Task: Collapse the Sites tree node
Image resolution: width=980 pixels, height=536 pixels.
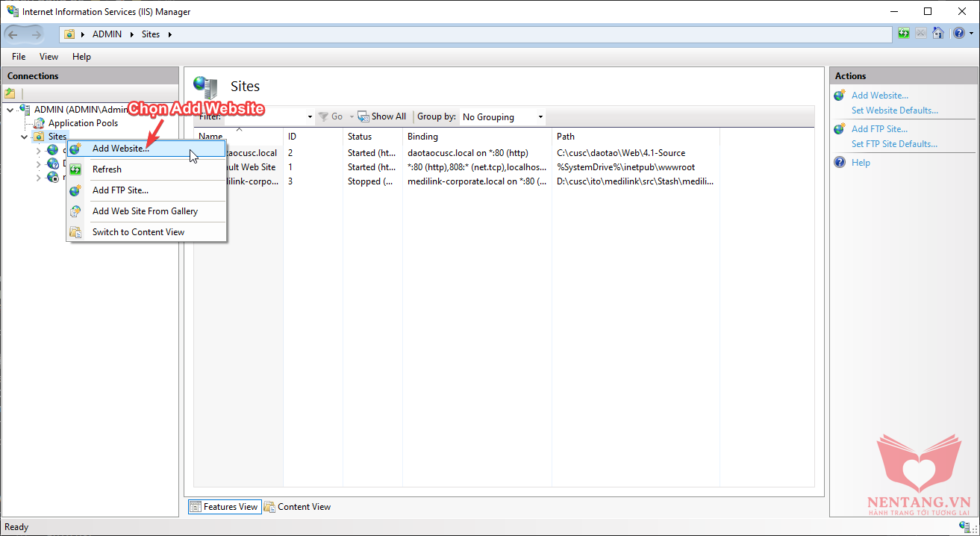Action: click(x=24, y=137)
